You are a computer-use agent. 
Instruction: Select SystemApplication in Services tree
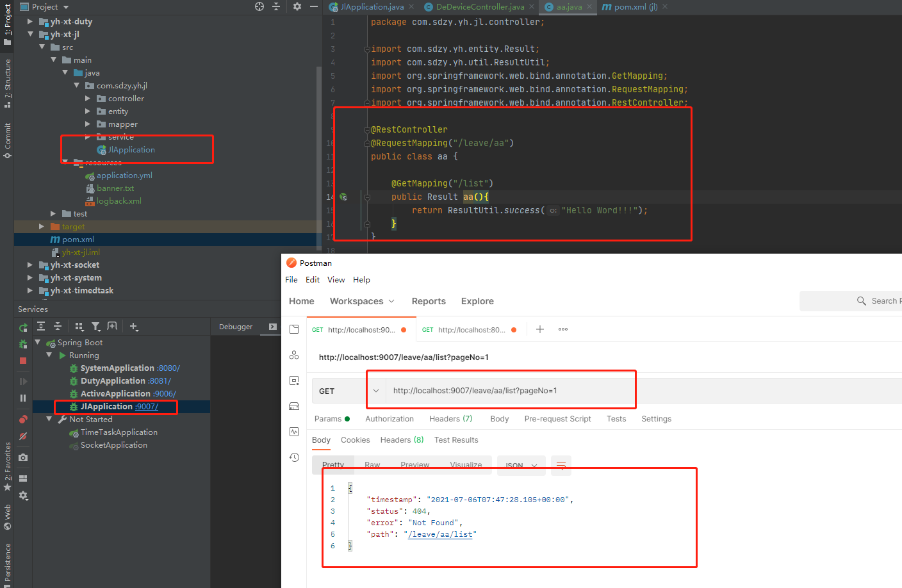(125, 368)
